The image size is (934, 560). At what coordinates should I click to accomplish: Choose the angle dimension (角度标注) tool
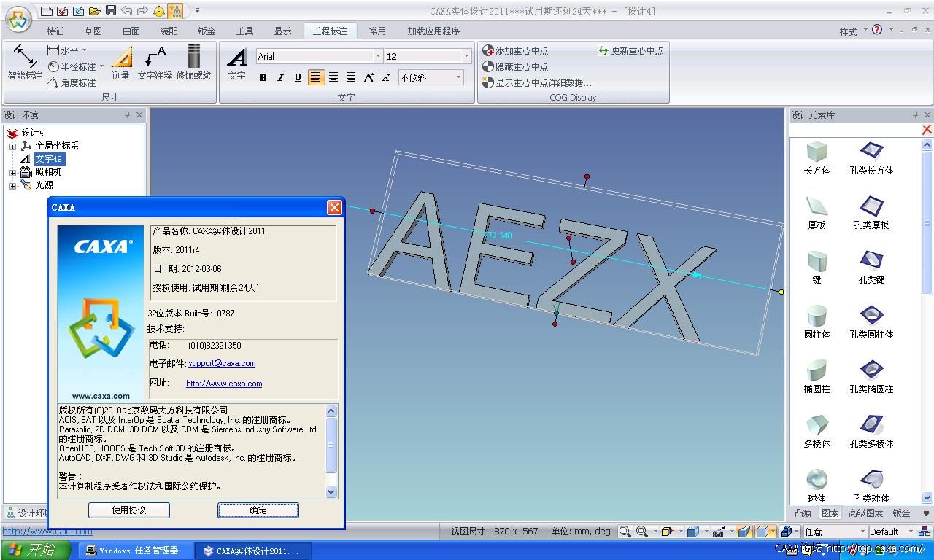(72, 82)
